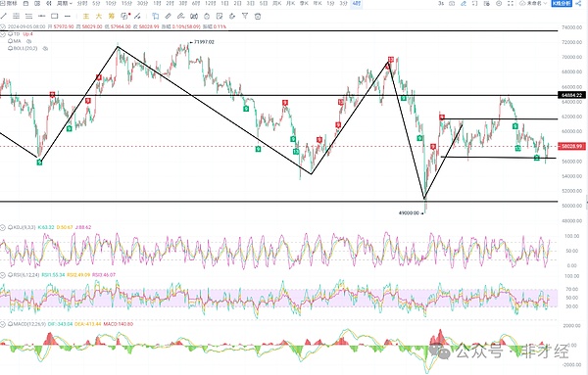Switch to the 1日 timeframe
The width and height of the screenshot is (588, 375).
point(224,3)
